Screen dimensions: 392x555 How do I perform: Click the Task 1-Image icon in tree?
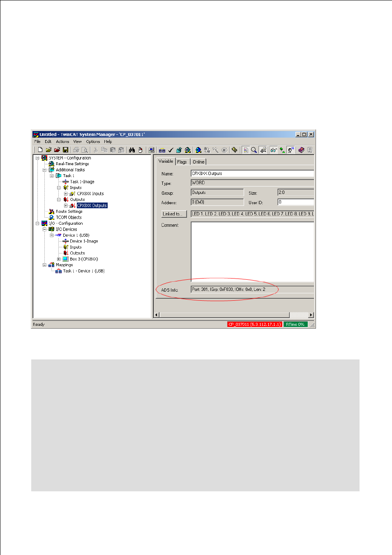click(65, 182)
